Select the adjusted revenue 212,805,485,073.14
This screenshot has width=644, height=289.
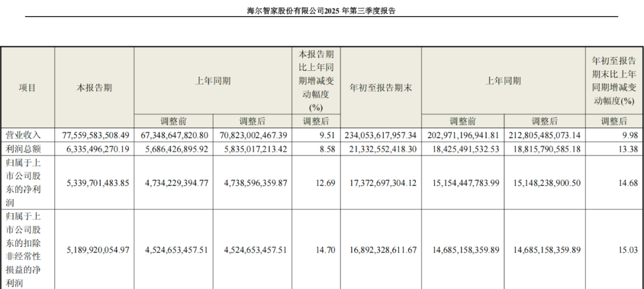pyautogui.click(x=546, y=135)
